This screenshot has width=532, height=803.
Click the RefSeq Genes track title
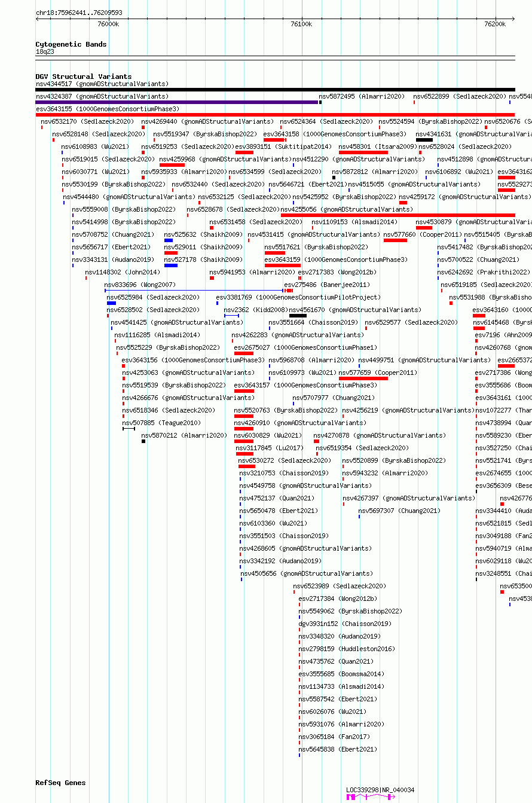tap(60, 783)
